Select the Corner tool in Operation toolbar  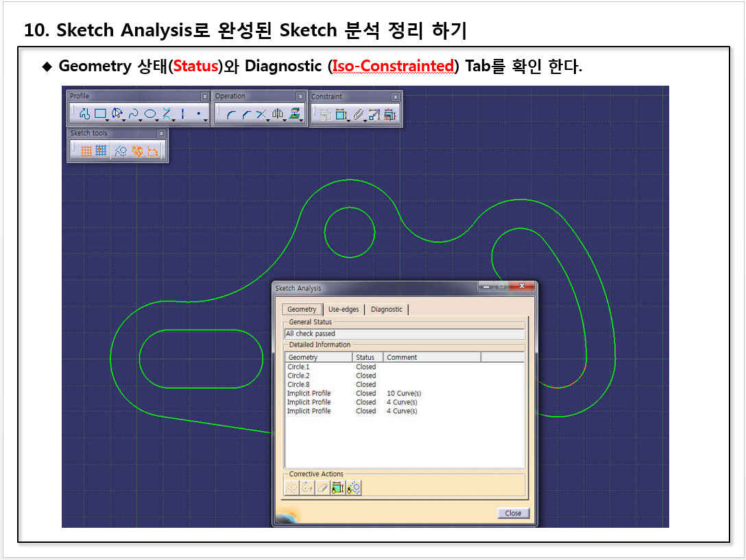(230, 114)
